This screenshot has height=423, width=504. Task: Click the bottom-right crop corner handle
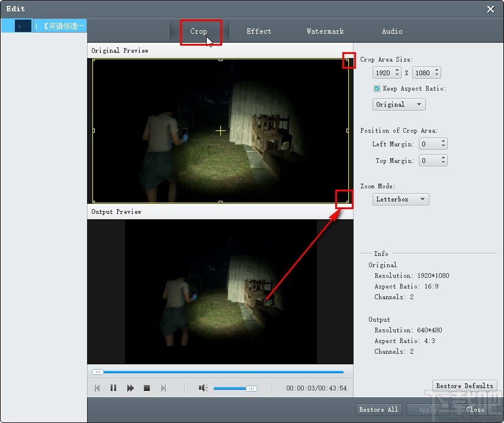348,202
